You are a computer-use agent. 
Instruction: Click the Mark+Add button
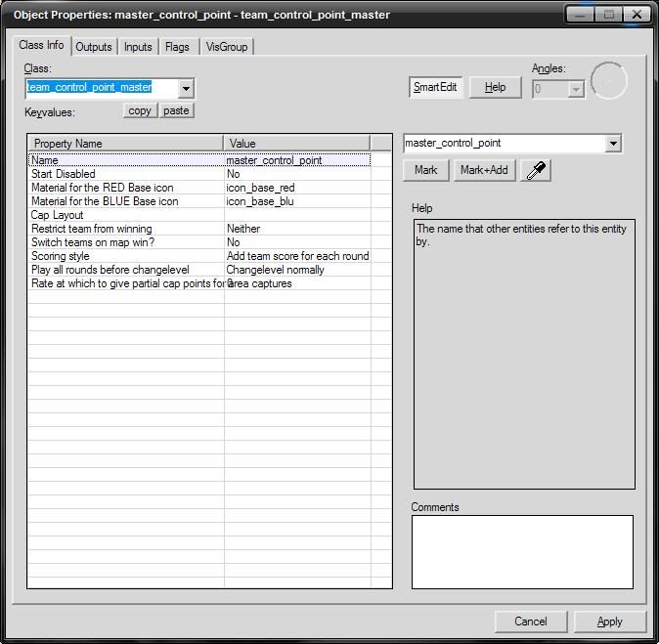click(x=484, y=170)
